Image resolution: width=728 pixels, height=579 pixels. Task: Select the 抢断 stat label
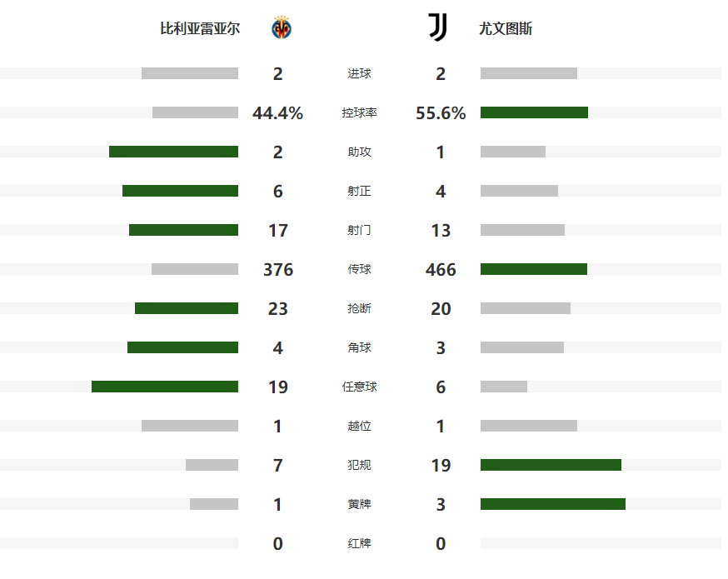pyautogui.click(x=359, y=309)
